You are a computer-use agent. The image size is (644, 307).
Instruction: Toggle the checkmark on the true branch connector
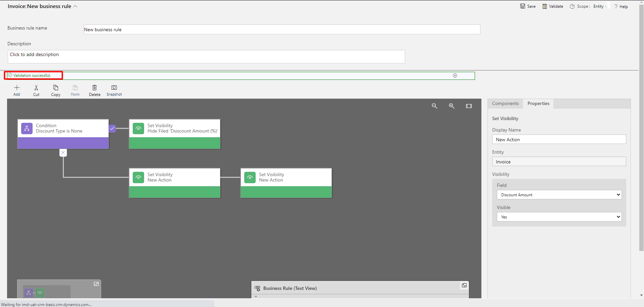click(112, 128)
